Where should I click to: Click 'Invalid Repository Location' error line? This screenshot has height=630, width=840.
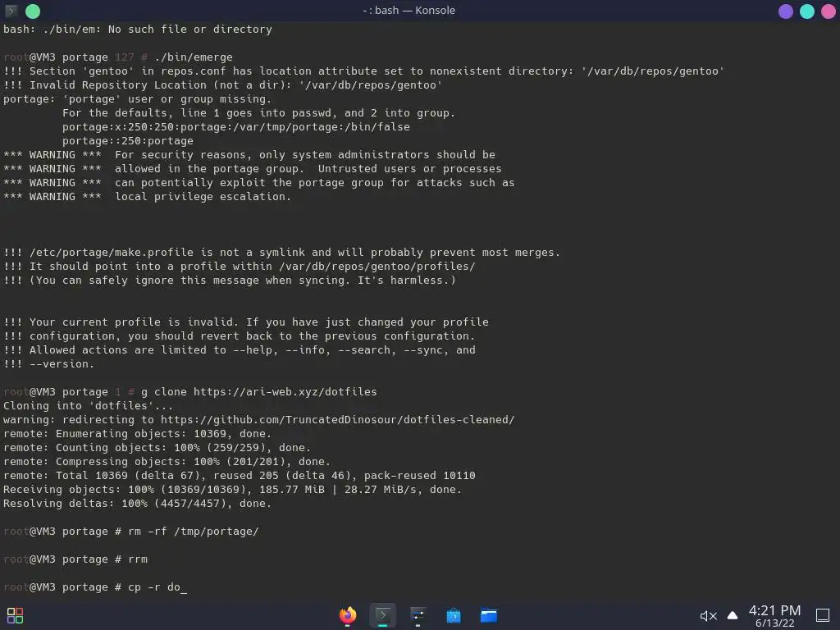click(x=223, y=84)
